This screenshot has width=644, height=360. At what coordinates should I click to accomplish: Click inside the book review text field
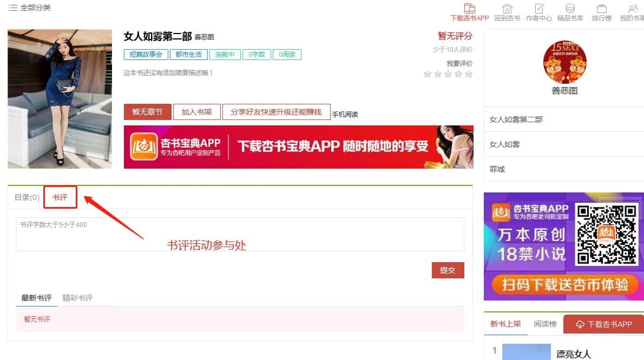pos(240,234)
